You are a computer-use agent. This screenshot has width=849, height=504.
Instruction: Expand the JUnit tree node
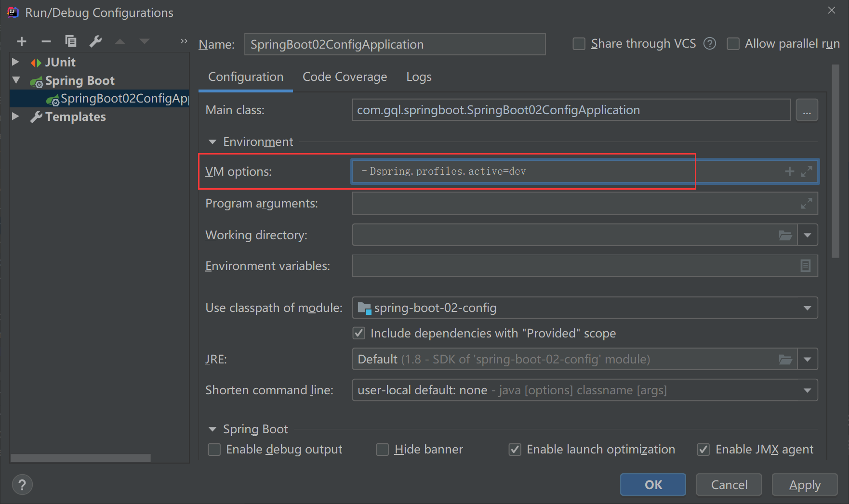click(15, 62)
